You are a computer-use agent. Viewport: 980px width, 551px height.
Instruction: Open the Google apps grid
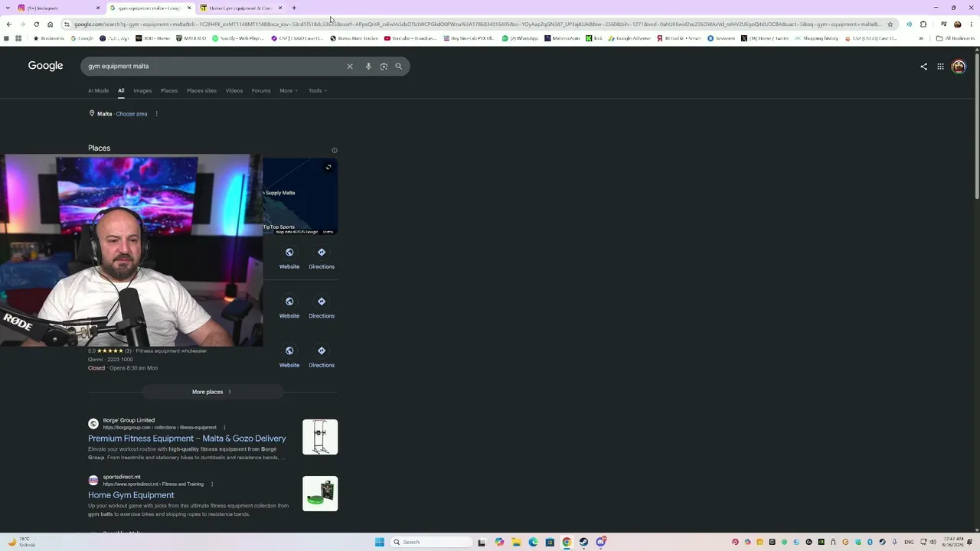pos(941,67)
